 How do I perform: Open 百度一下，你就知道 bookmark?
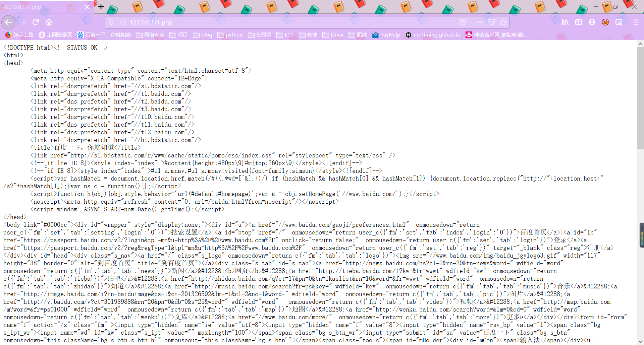[104, 35]
